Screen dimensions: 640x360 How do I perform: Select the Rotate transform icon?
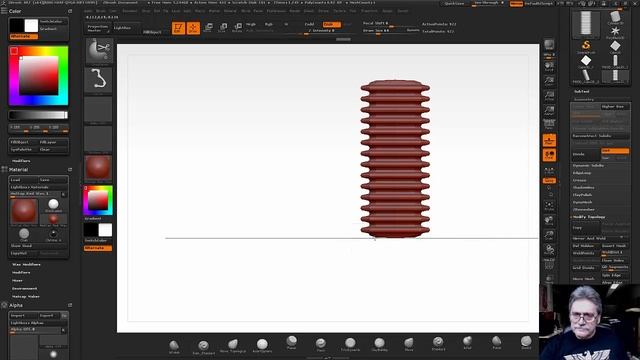coord(237,28)
